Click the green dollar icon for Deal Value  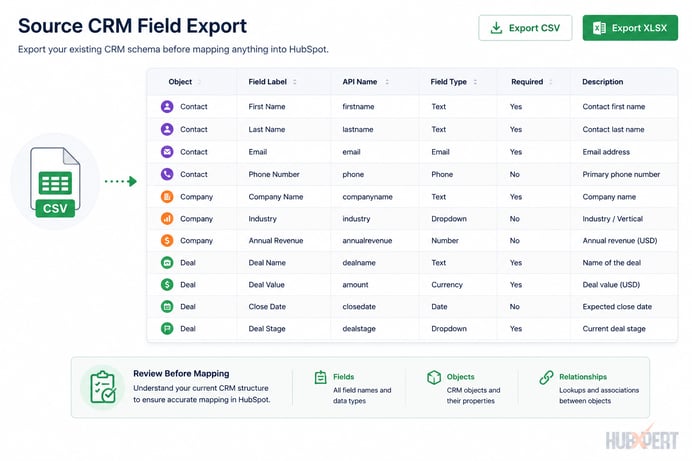point(167,285)
